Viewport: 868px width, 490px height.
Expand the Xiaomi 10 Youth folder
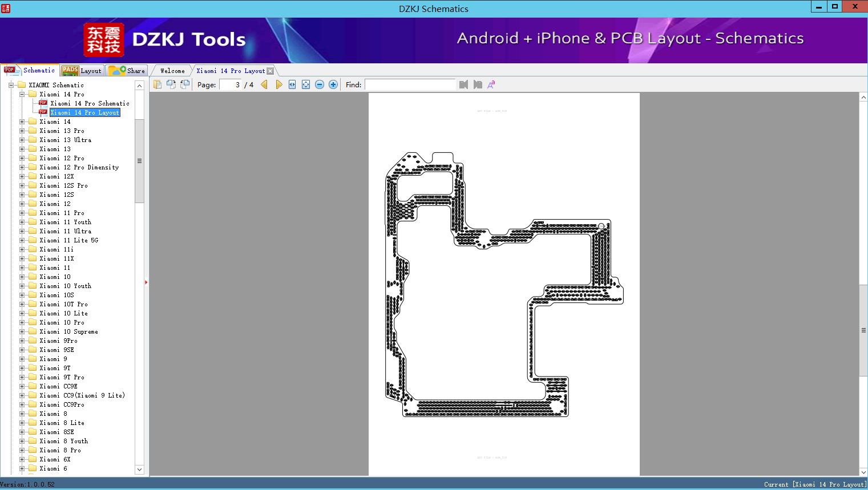22,286
